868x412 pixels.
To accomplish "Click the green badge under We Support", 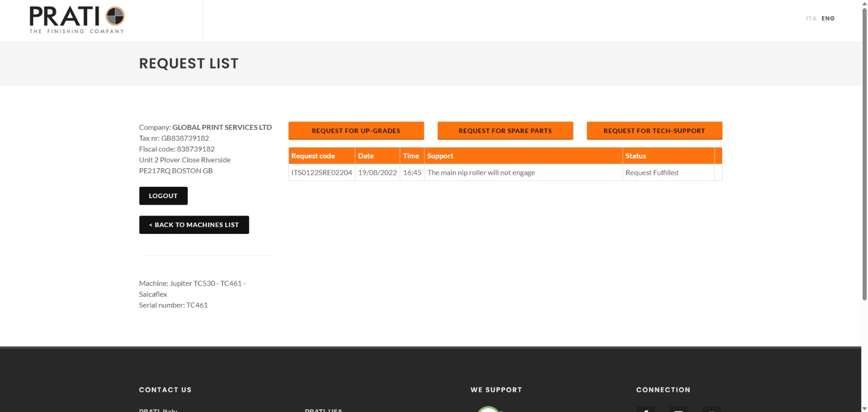I will [488, 409].
